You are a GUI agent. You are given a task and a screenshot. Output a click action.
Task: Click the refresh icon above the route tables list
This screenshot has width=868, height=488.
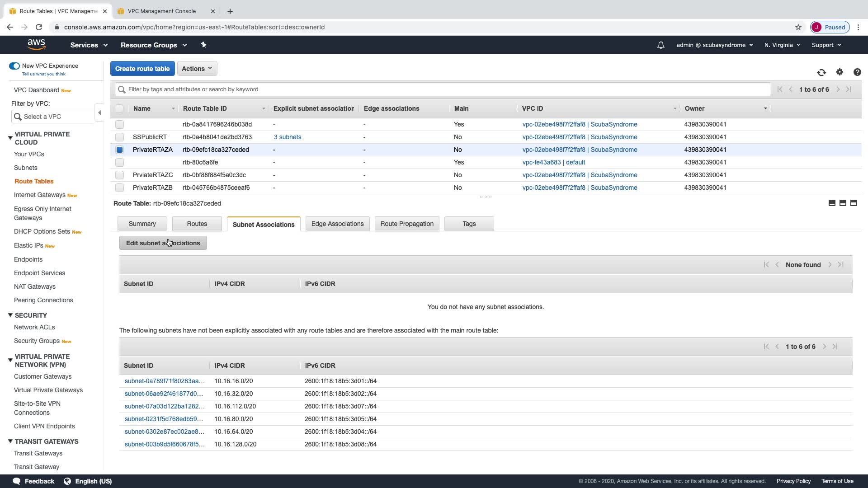[x=821, y=72]
